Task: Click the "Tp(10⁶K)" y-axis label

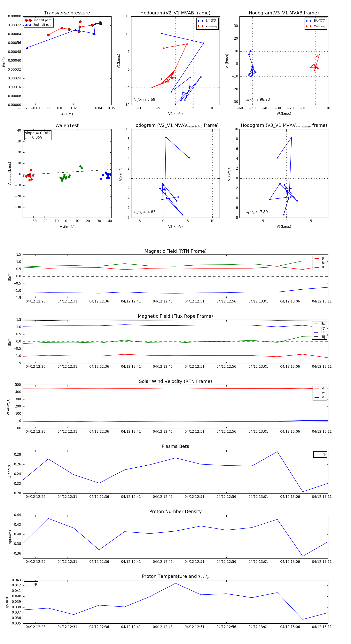Action: 7,602
